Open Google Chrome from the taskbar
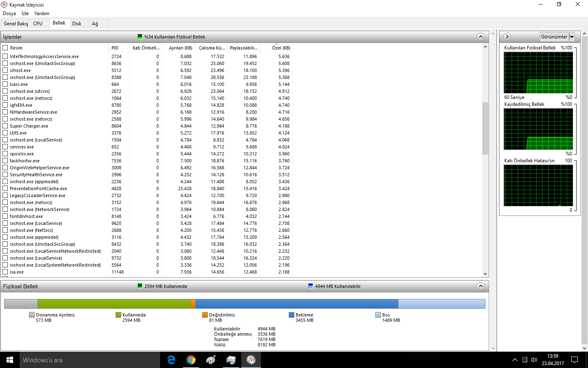 191,360
